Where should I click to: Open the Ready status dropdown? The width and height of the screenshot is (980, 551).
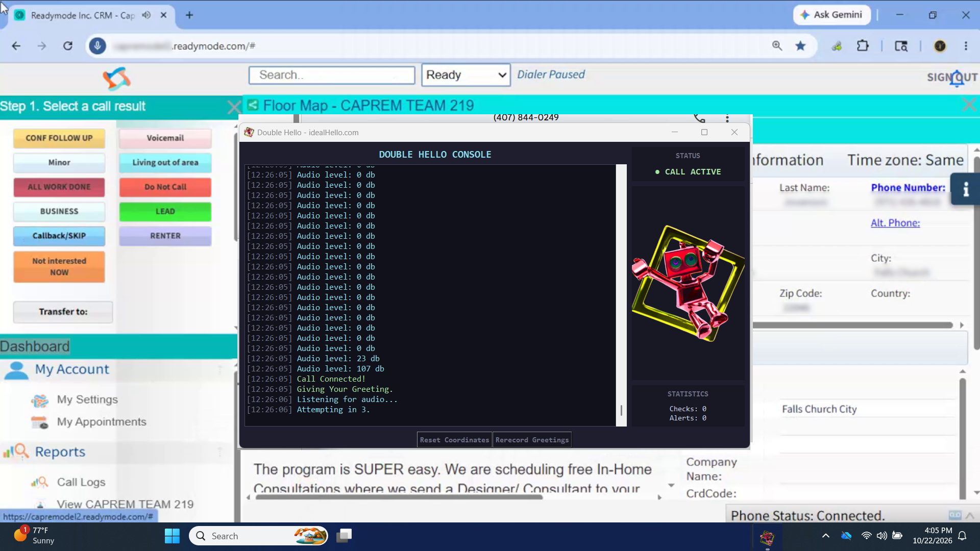(465, 75)
